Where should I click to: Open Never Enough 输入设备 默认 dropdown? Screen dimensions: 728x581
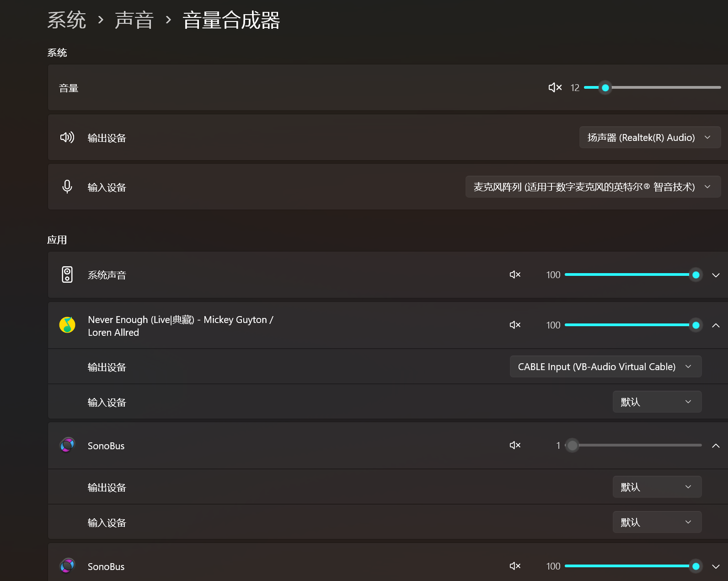657,402
